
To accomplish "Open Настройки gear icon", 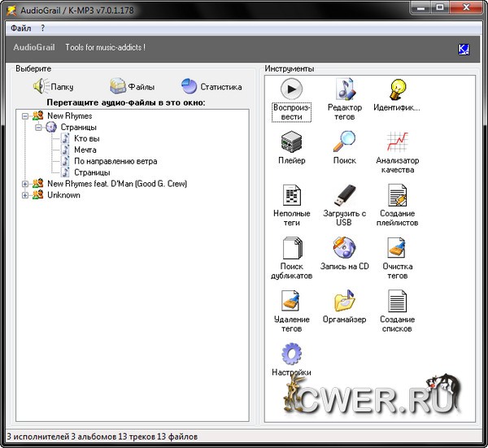I will [x=291, y=354].
